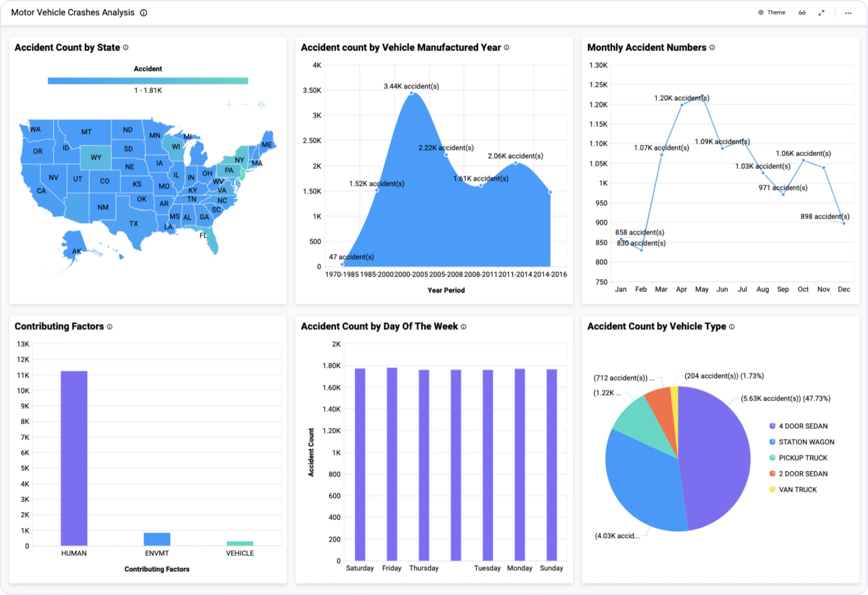Viewport: 868px width, 595px height.
Task: Click info icon for Monthly Accident Numbers
Action: coord(712,47)
